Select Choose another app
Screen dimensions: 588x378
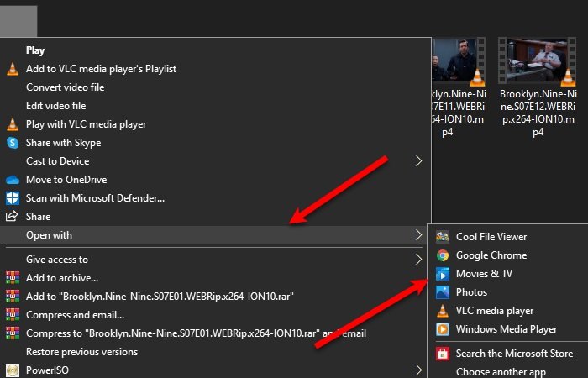(501, 372)
